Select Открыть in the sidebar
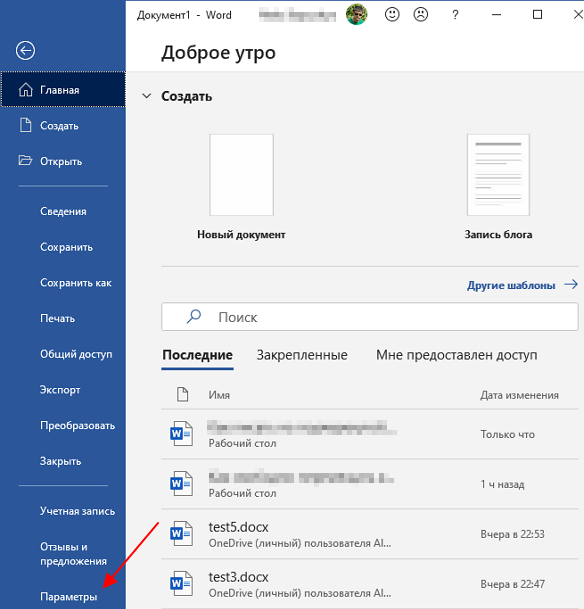 [63, 161]
